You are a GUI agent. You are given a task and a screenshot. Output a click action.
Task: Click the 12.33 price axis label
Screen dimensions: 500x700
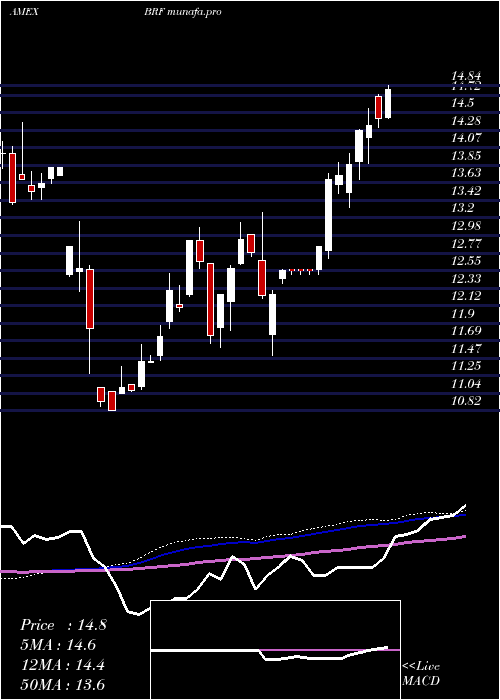click(467, 279)
